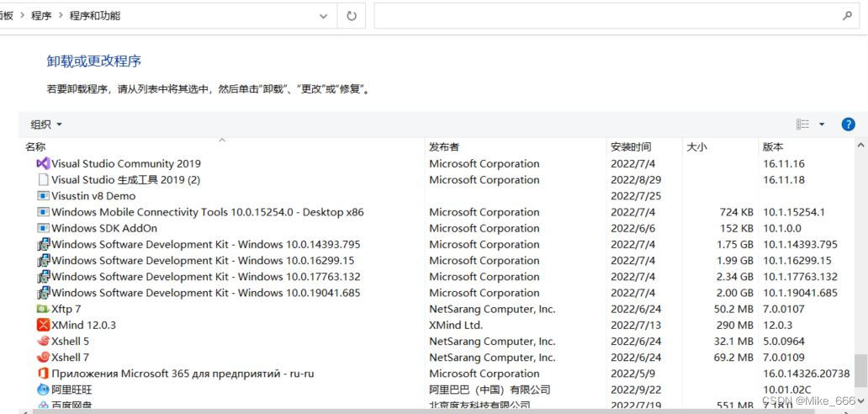Viewport: 868px width, 414px height.
Task: Open the view options dropdown arrow
Action: (822, 125)
